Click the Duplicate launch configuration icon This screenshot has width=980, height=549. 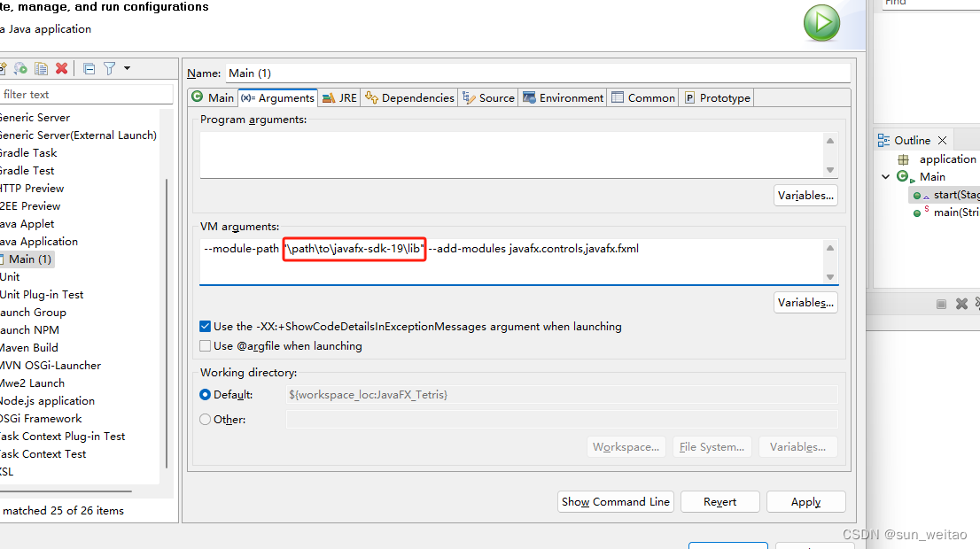pos(41,68)
